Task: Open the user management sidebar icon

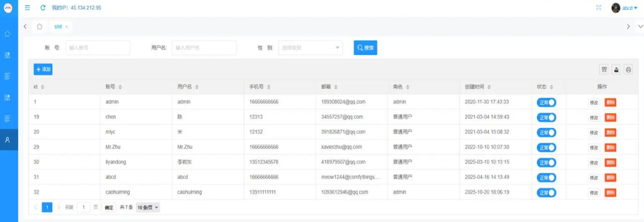Action: coord(7,140)
